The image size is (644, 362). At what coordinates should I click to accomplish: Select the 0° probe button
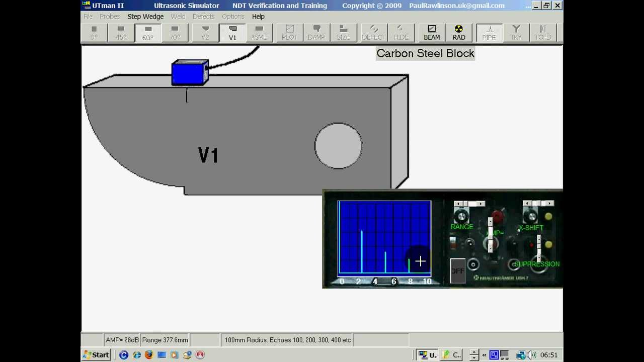94,33
